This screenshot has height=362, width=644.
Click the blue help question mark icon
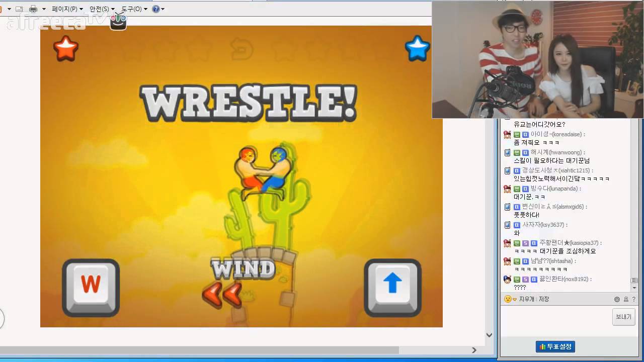[155, 9]
